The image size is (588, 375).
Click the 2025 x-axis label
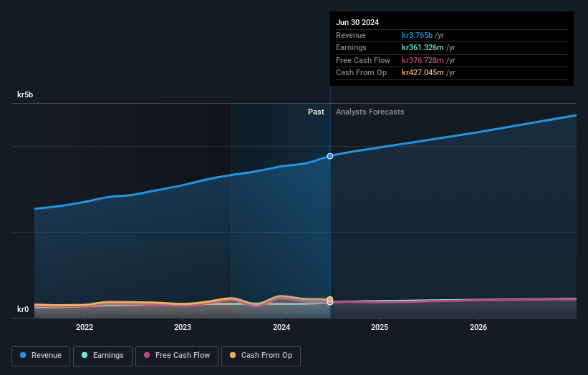coord(380,328)
